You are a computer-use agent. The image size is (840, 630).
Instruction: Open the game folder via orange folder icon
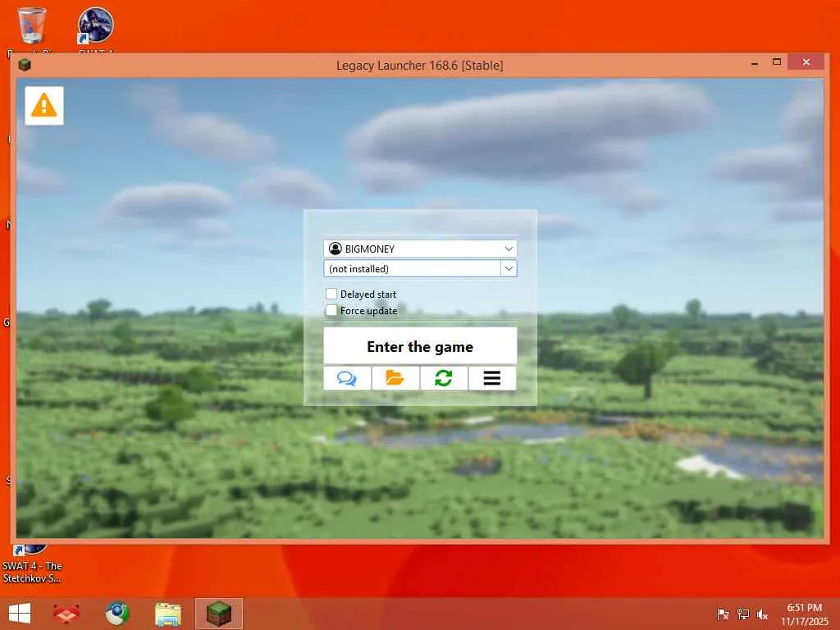tap(395, 378)
